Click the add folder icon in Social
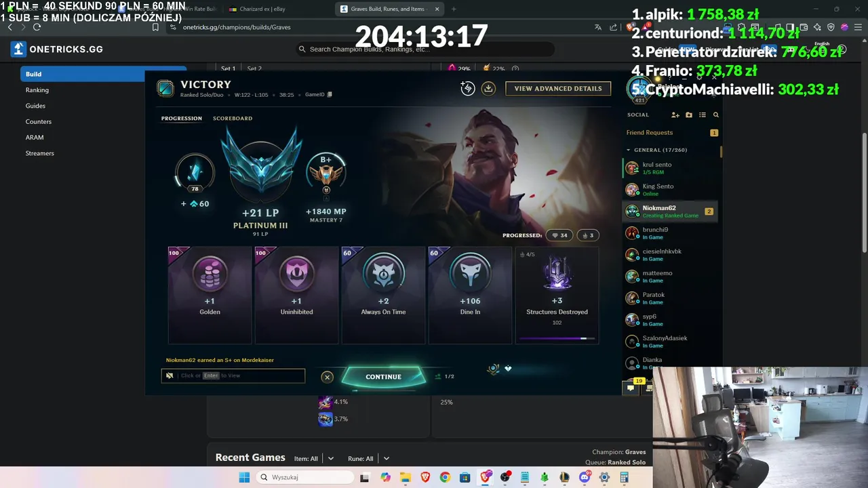 point(689,115)
